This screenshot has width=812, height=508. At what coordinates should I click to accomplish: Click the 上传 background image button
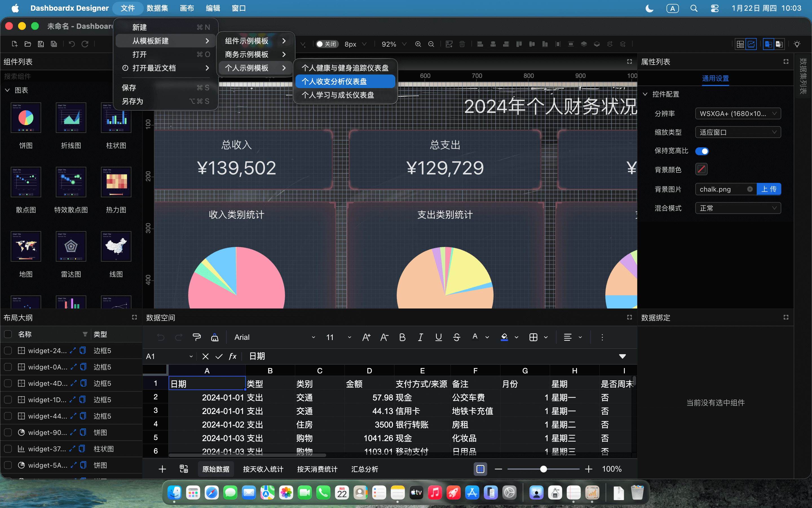pos(769,189)
